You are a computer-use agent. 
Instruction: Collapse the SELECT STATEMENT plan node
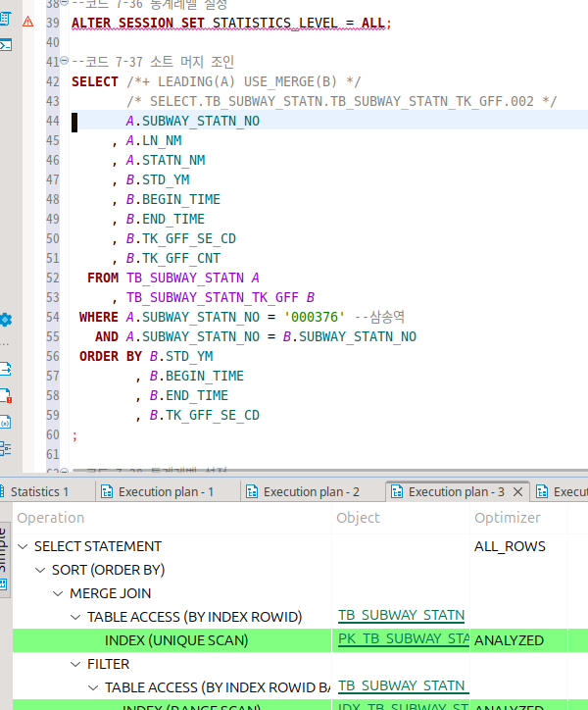[23, 546]
